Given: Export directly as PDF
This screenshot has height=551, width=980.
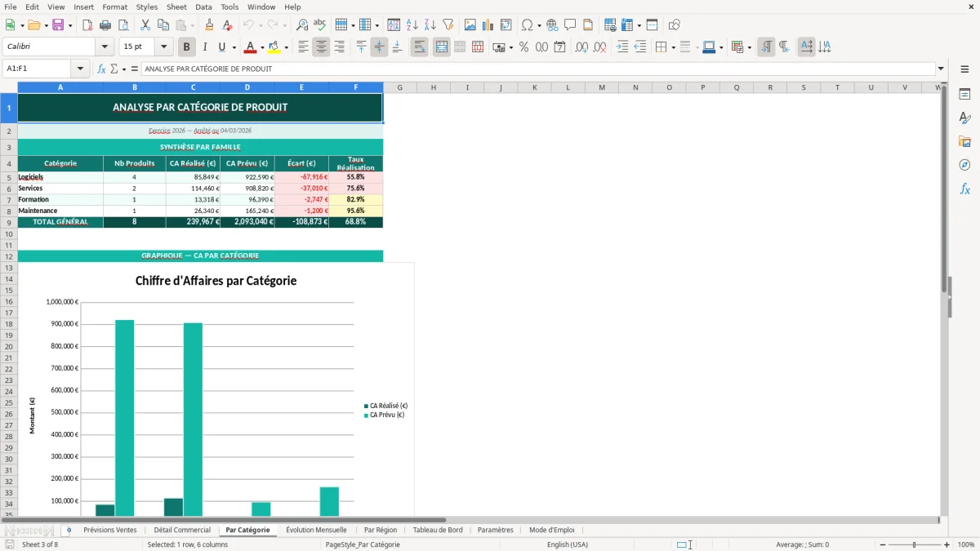Looking at the screenshot, I should (x=87, y=25).
